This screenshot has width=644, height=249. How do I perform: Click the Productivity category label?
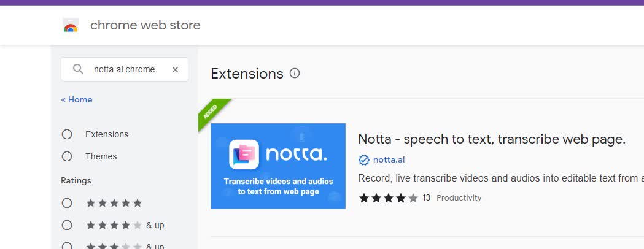click(459, 198)
